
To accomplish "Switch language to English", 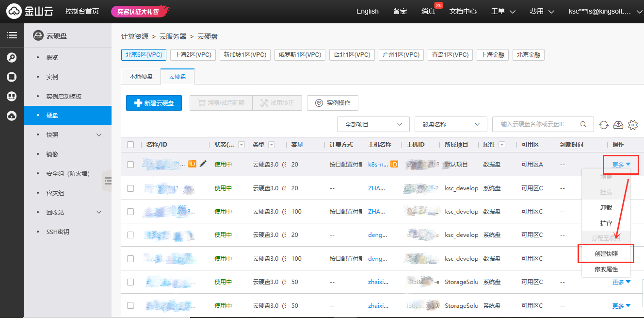I will pyautogui.click(x=368, y=11).
